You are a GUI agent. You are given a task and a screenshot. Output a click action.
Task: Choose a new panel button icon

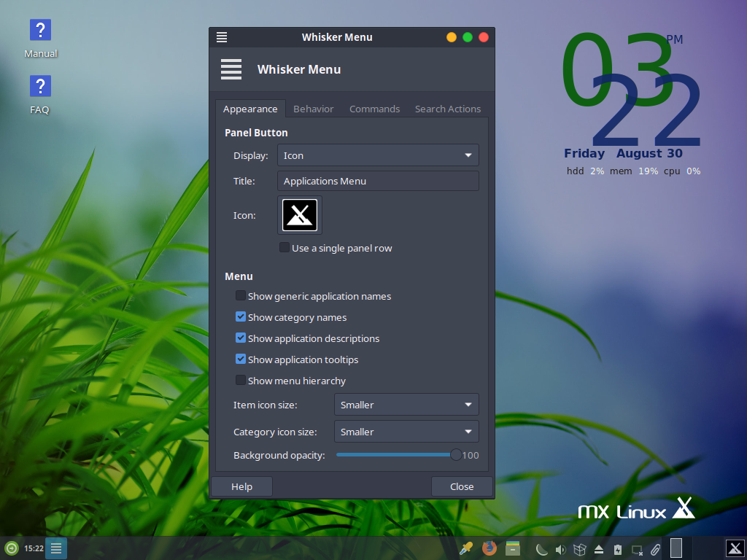(300, 215)
